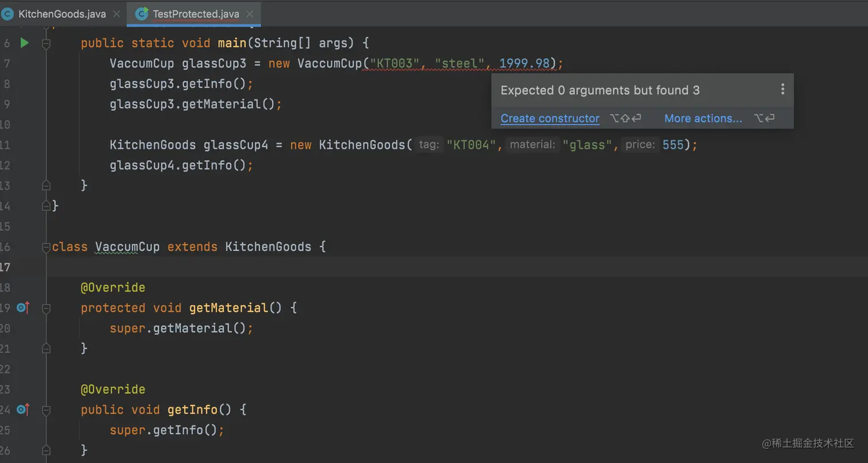
Task: Collapse the VaccumCup class fold marker
Action: (46, 247)
